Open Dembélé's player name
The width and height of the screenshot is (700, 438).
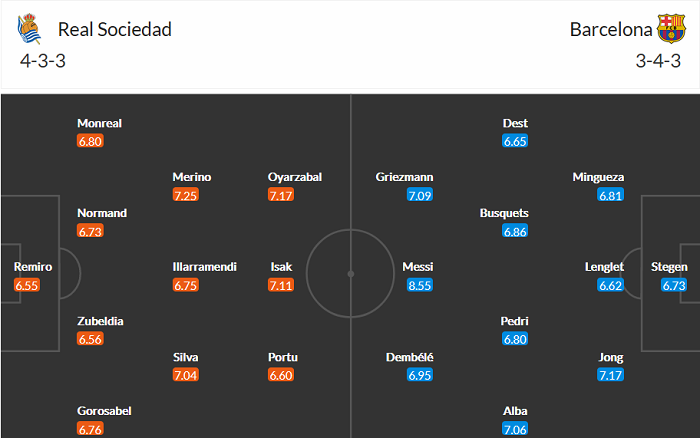click(410, 357)
